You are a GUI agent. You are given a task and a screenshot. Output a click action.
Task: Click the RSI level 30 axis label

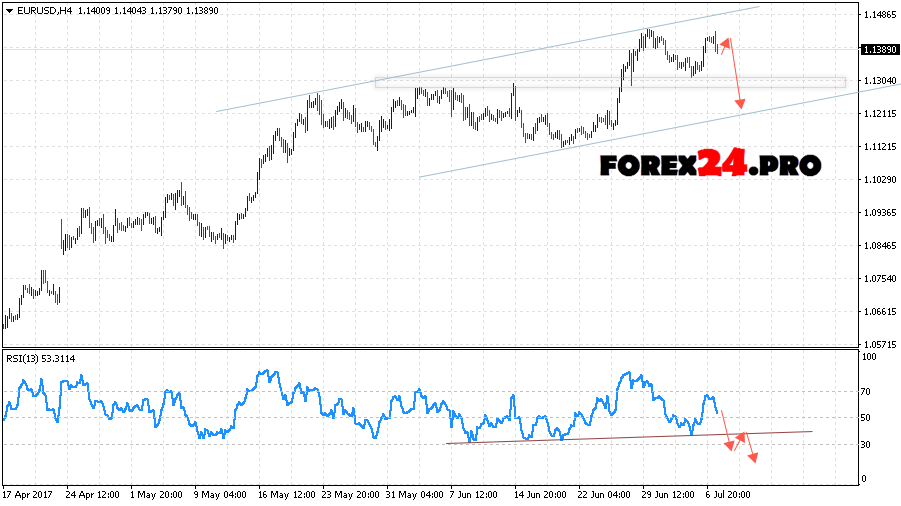(867, 444)
